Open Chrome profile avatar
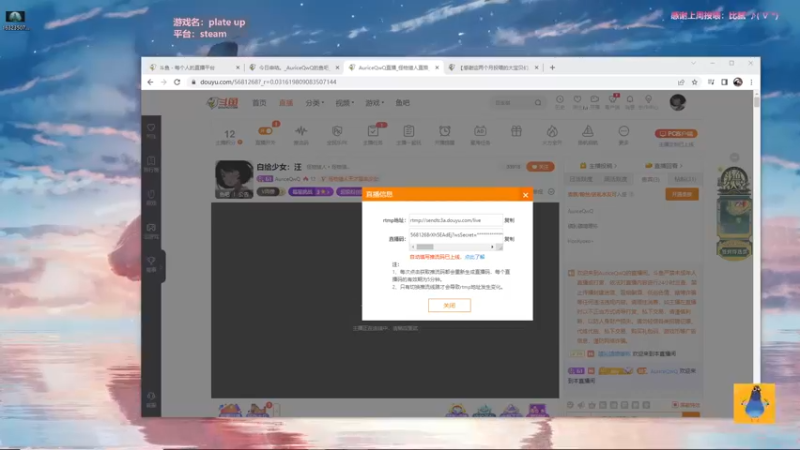800x450 pixels. tap(738, 82)
